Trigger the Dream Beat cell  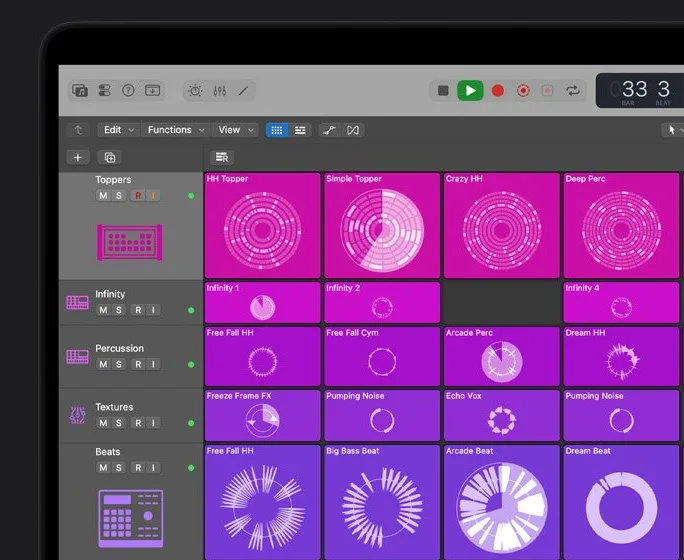pyautogui.click(x=621, y=502)
